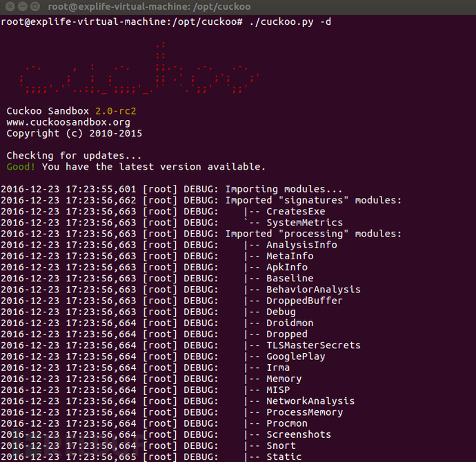Screen dimensions: 476x462
Task: Minimize the terminal window
Action: pos(23,6)
